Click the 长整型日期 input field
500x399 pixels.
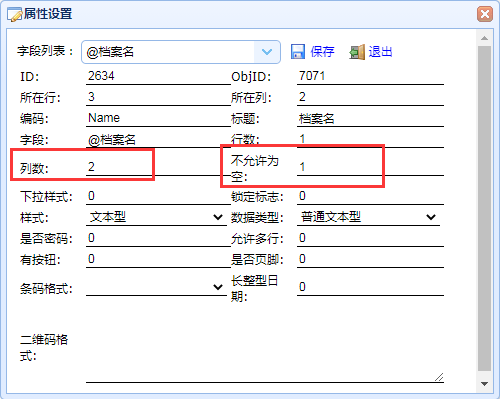coord(370,287)
